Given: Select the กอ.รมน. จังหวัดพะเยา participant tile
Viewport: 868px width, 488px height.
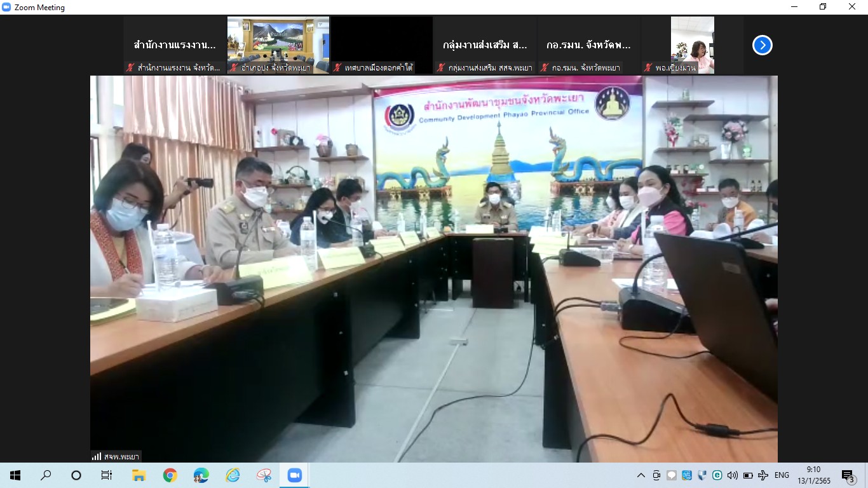Looking at the screenshot, I should 588,45.
